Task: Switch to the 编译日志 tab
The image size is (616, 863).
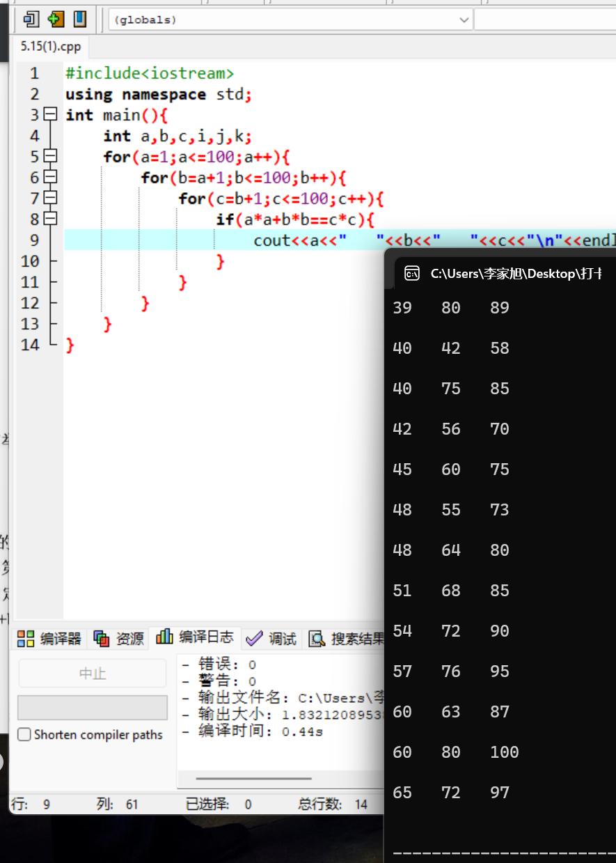Action: point(195,637)
